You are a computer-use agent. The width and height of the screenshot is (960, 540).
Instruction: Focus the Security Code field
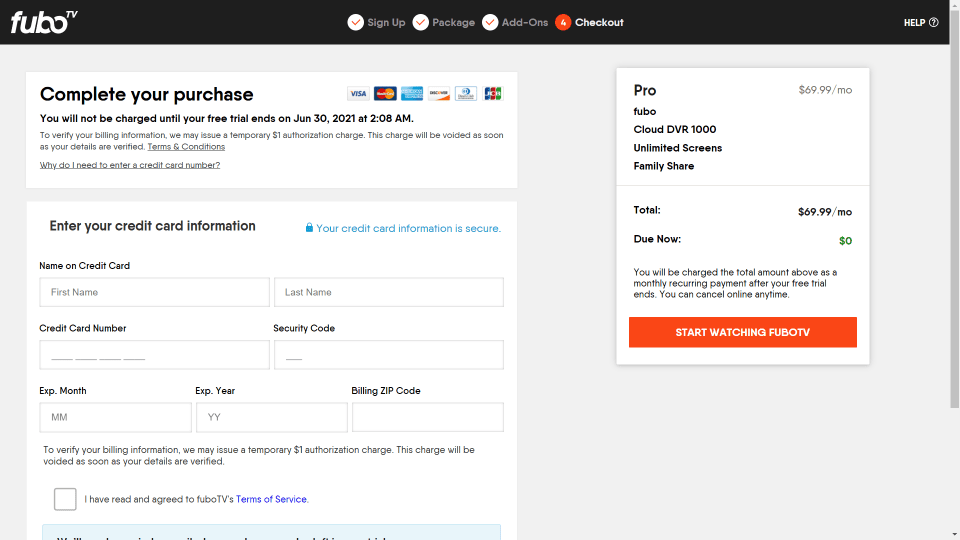point(389,355)
